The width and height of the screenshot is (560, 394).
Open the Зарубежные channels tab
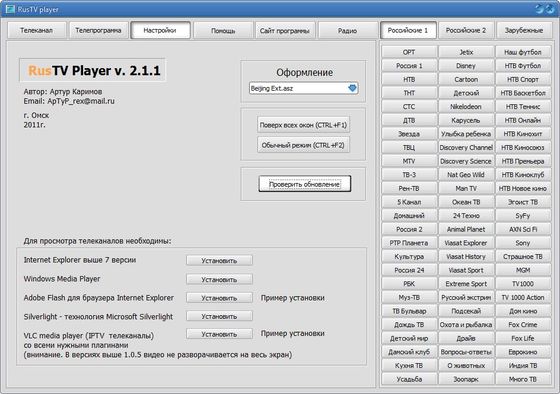tap(524, 30)
